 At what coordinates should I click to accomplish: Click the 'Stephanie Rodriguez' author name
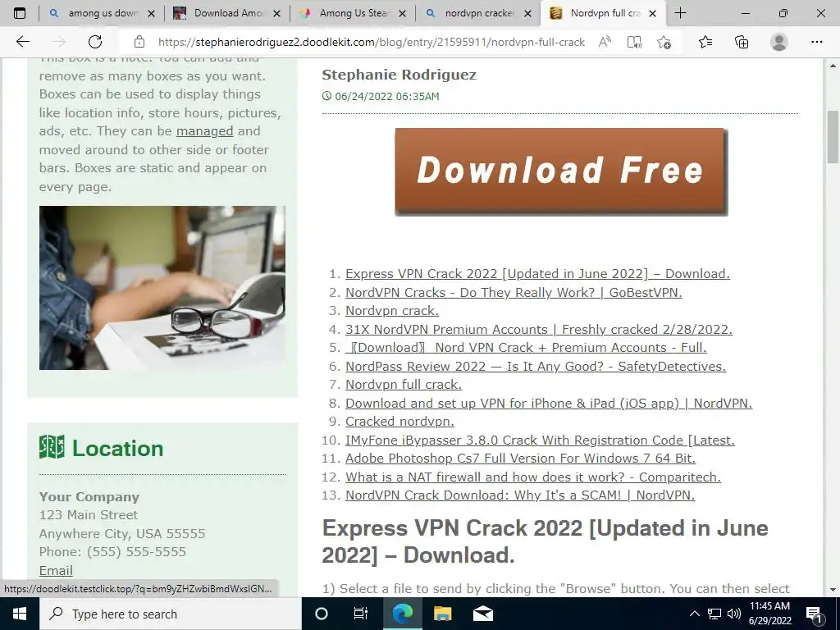399,75
